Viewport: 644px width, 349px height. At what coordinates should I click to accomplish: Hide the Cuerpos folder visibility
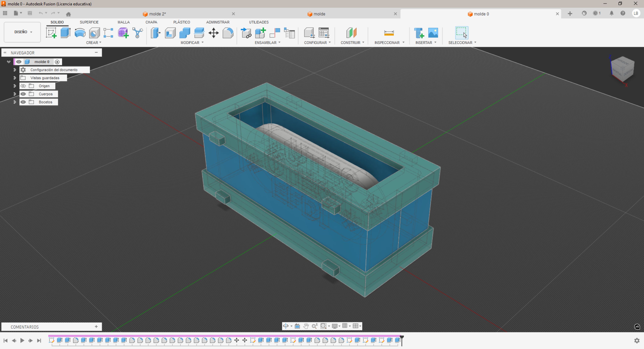tap(23, 94)
